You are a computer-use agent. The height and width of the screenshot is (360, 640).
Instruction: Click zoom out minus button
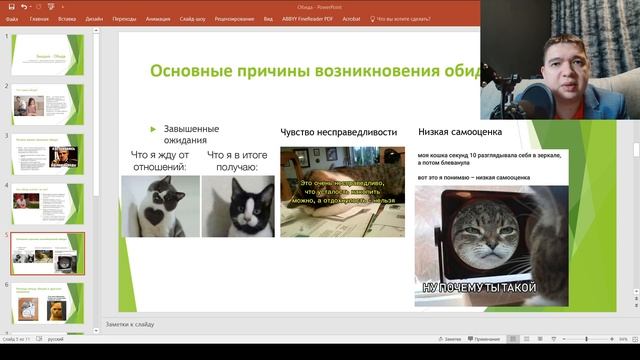(564, 339)
